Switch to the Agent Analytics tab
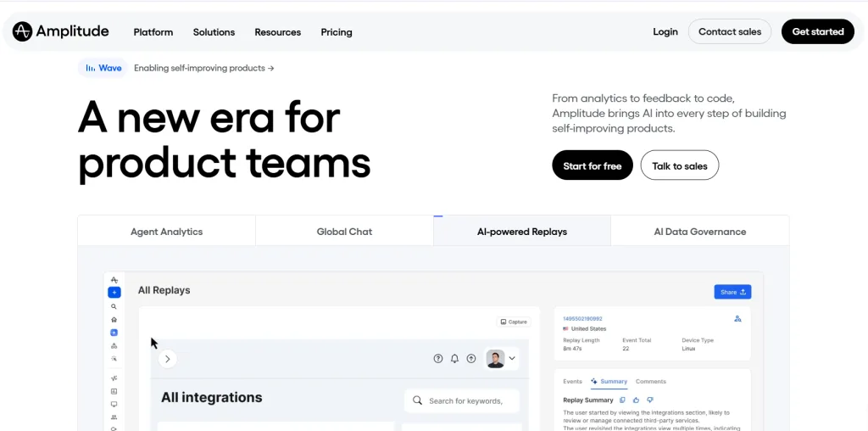868x431 pixels. (167, 232)
